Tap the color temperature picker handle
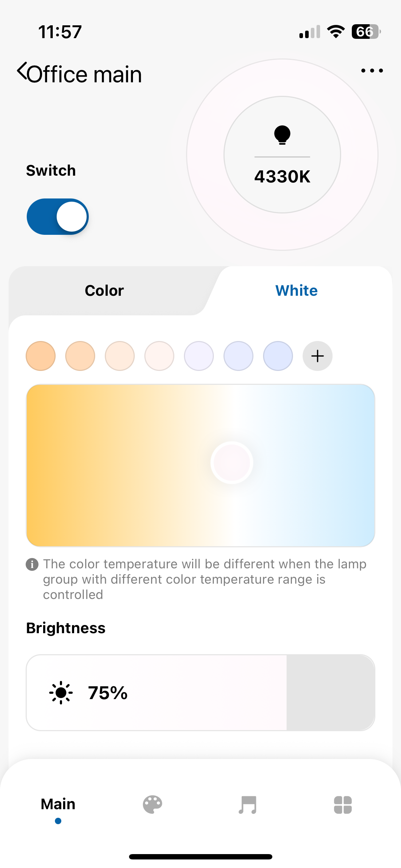 [x=232, y=463]
